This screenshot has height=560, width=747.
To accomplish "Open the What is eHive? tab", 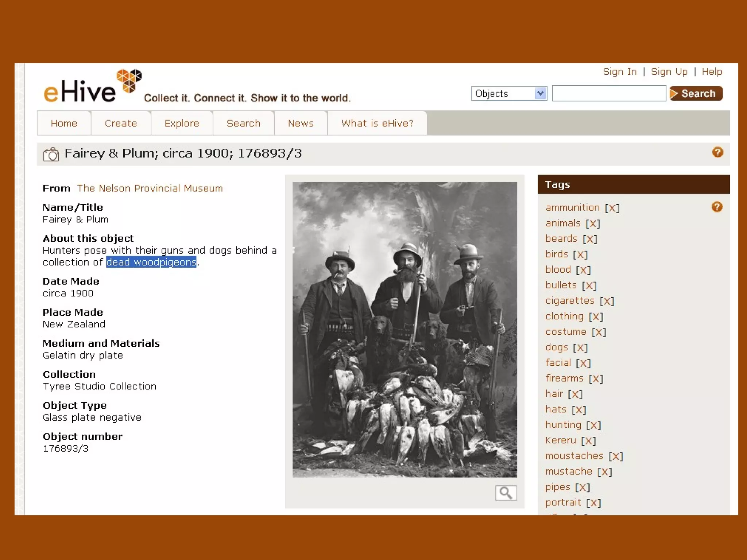I will (x=377, y=123).
